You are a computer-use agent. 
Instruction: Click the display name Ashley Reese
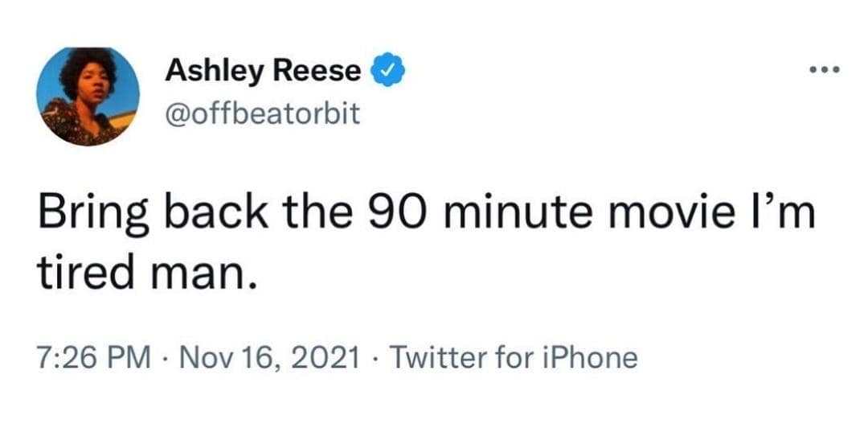click(x=263, y=71)
